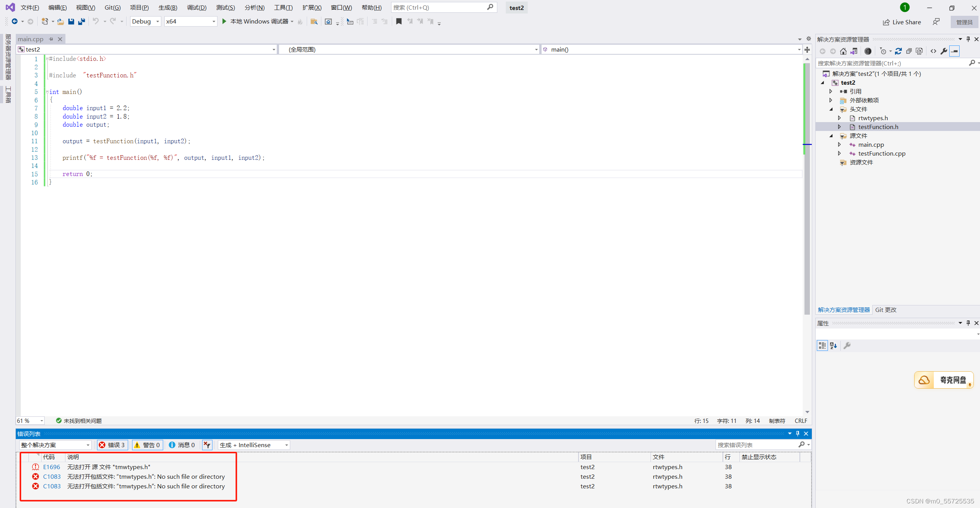980x508 pixels.
Task: Open the Build (生成) menu
Action: (x=167, y=8)
